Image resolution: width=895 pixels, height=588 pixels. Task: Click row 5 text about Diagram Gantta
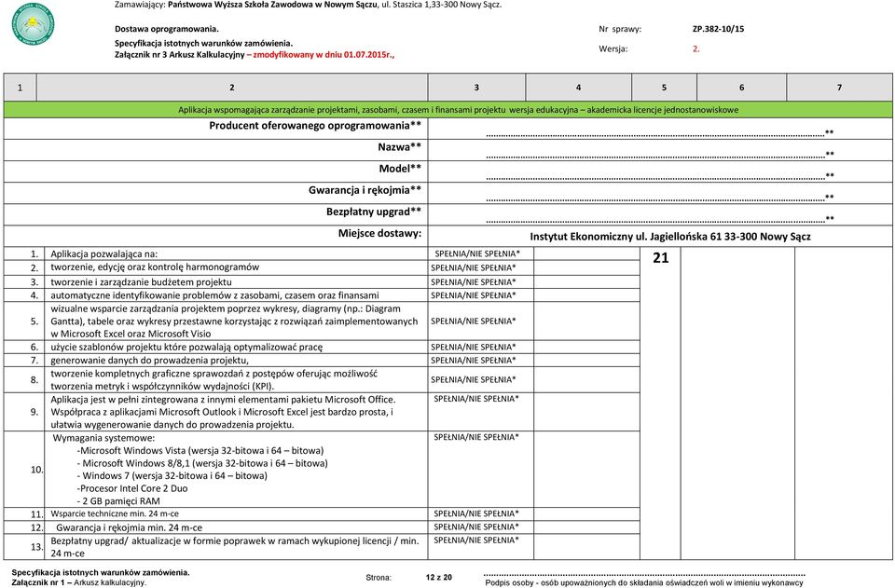coord(234,321)
